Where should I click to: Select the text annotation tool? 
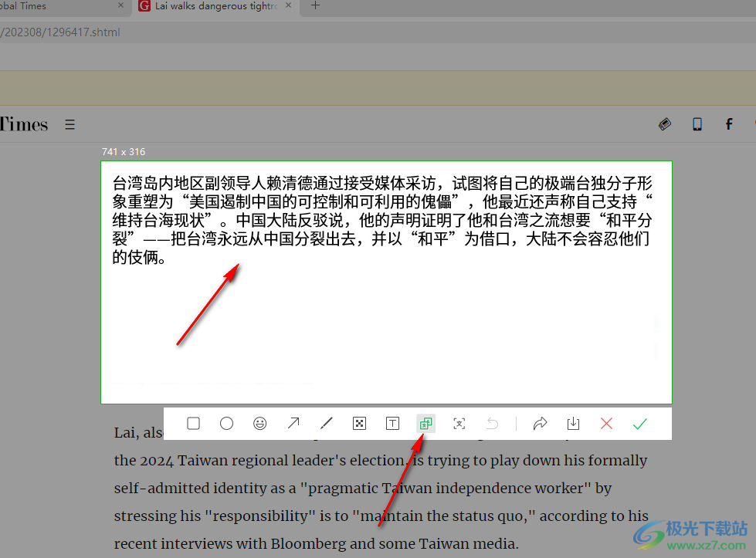392,423
